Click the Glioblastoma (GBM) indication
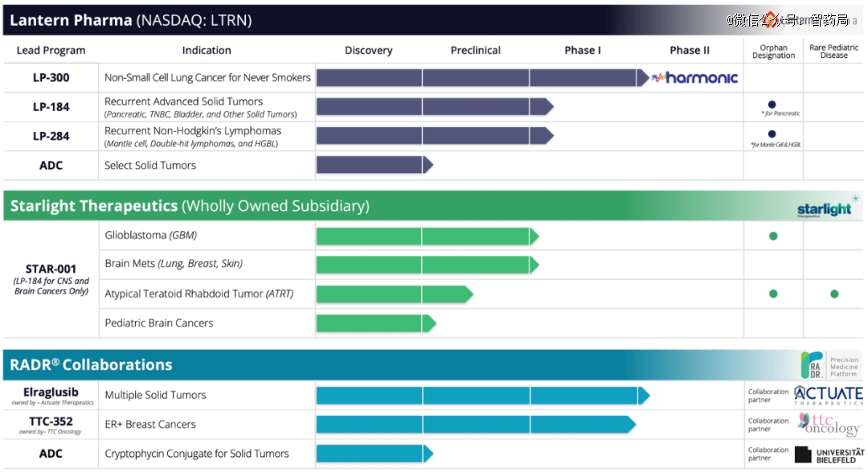The height and width of the screenshot is (473, 868). (150, 236)
